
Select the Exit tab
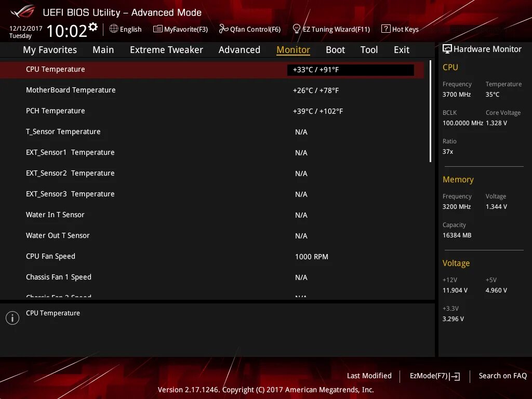tap(401, 49)
